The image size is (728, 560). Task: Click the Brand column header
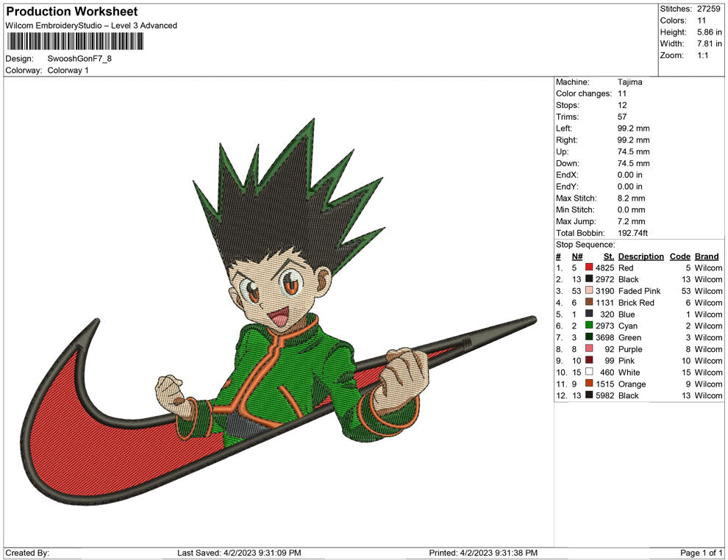[707, 256]
